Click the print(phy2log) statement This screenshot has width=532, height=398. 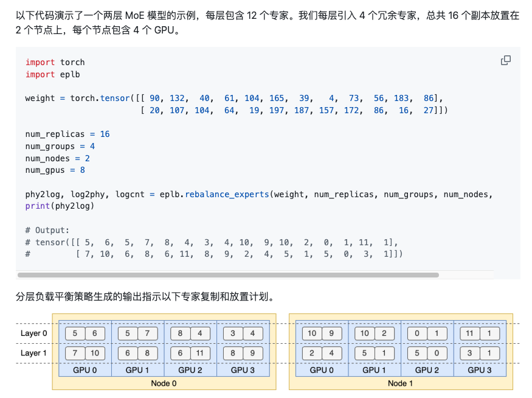pos(60,206)
